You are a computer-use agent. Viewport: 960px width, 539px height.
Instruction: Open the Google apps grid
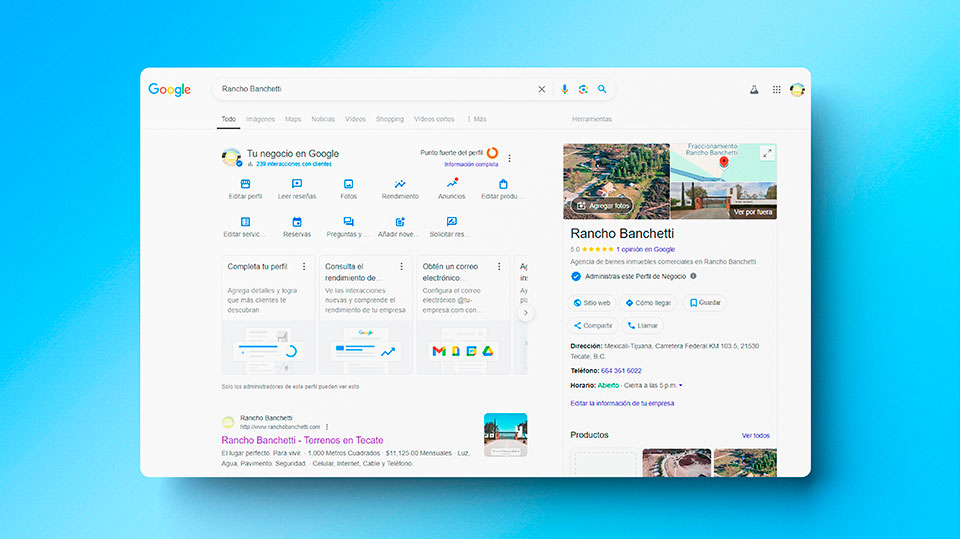[x=776, y=90]
